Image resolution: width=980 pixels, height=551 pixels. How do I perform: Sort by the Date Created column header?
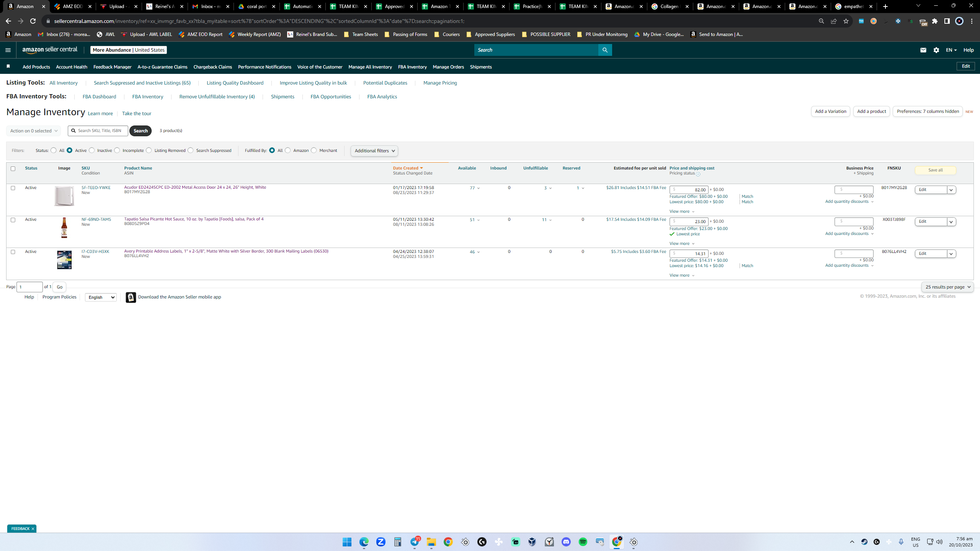[408, 168]
